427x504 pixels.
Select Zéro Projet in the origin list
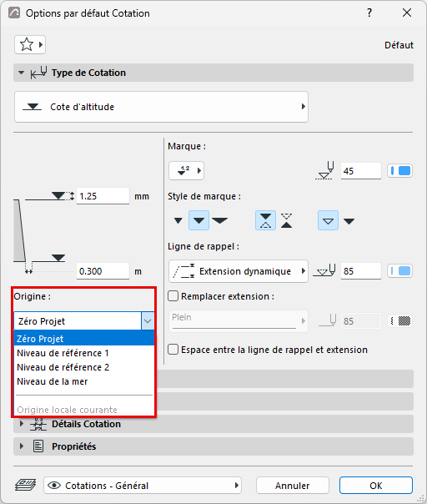point(84,339)
